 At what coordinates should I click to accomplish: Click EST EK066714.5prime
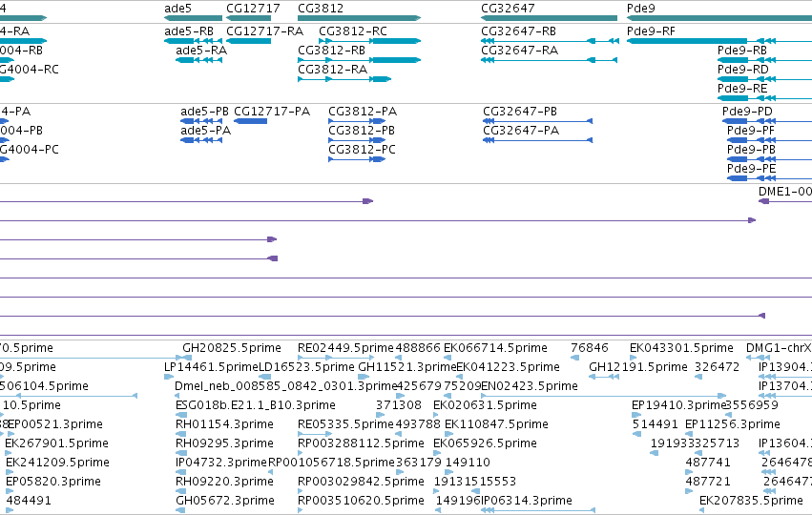(495, 348)
